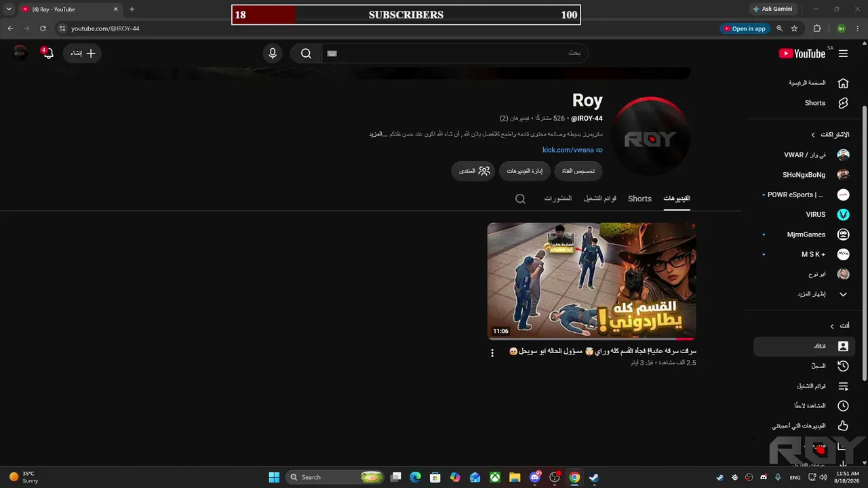Select the '(4) Roy - YouTube' browser tab
This screenshot has height=488, width=868.
pos(69,9)
